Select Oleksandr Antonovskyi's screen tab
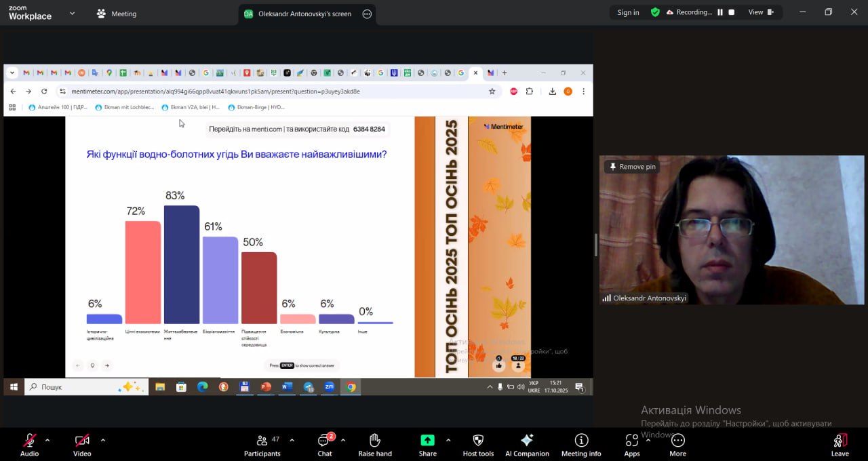868x461 pixels. pyautogui.click(x=298, y=14)
